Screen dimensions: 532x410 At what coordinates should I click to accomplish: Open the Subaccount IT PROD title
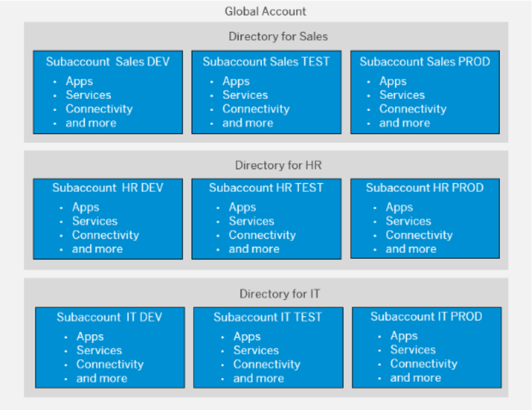426,316
